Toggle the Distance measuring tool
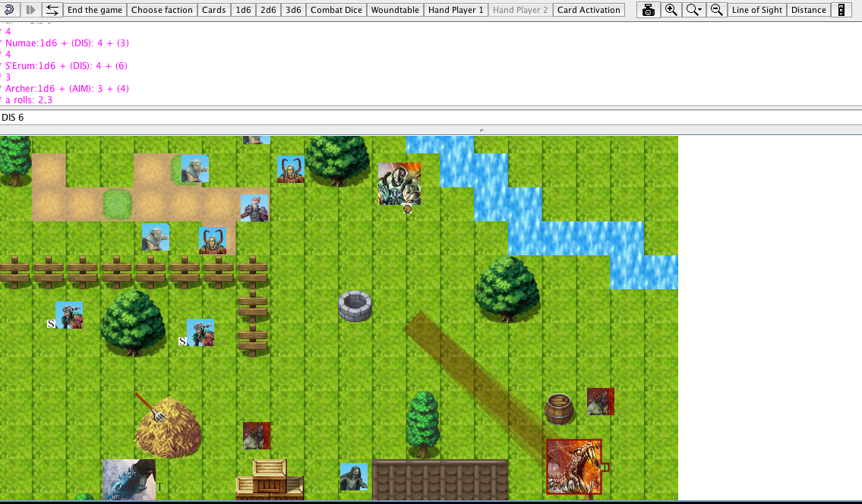 (x=808, y=10)
